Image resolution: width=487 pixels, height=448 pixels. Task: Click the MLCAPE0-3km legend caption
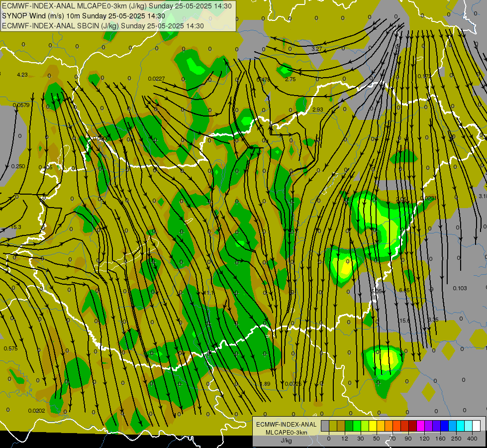(286, 433)
